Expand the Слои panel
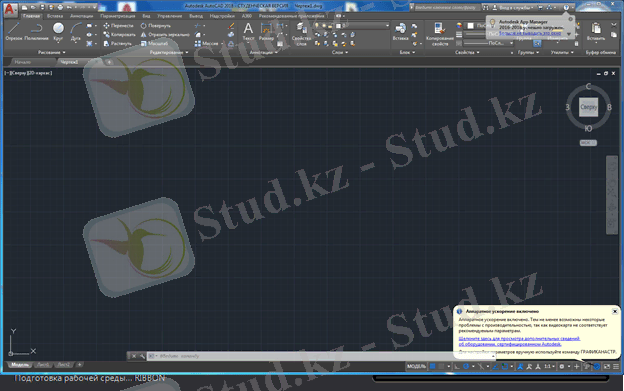This screenshot has width=624, height=391. coord(339,52)
